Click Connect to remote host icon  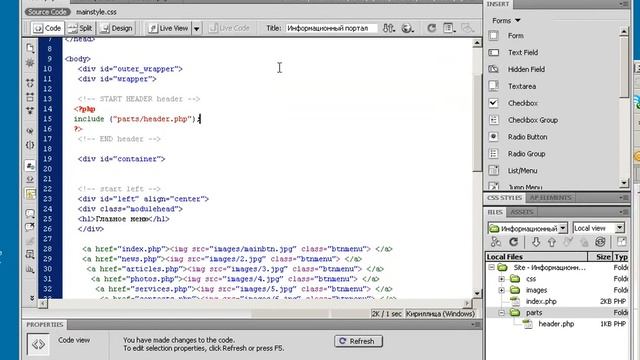point(496,242)
